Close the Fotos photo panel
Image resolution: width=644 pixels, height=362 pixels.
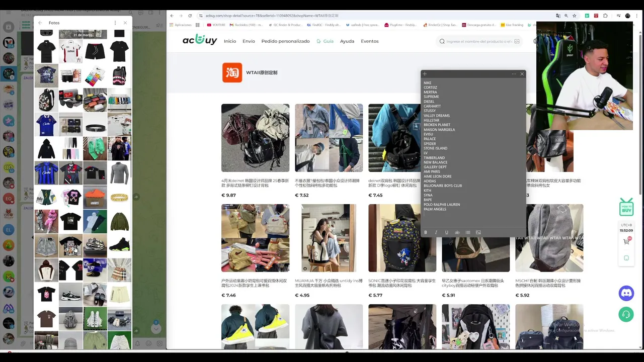coord(125,23)
